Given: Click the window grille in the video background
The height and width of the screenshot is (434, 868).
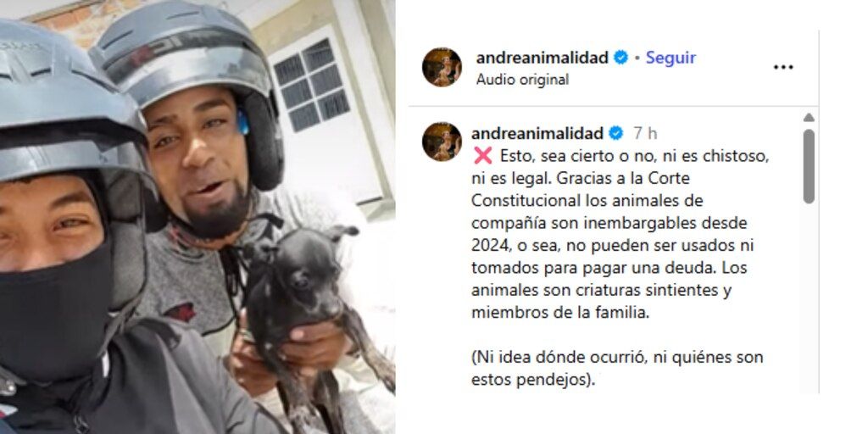Looking at the screenshot, I should coord(312,85).
